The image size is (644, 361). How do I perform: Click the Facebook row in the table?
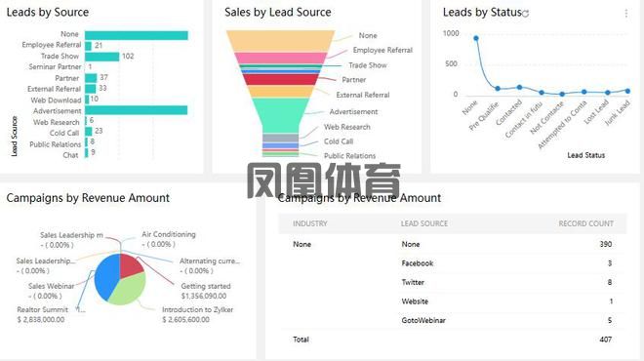(x=453, y=263)
